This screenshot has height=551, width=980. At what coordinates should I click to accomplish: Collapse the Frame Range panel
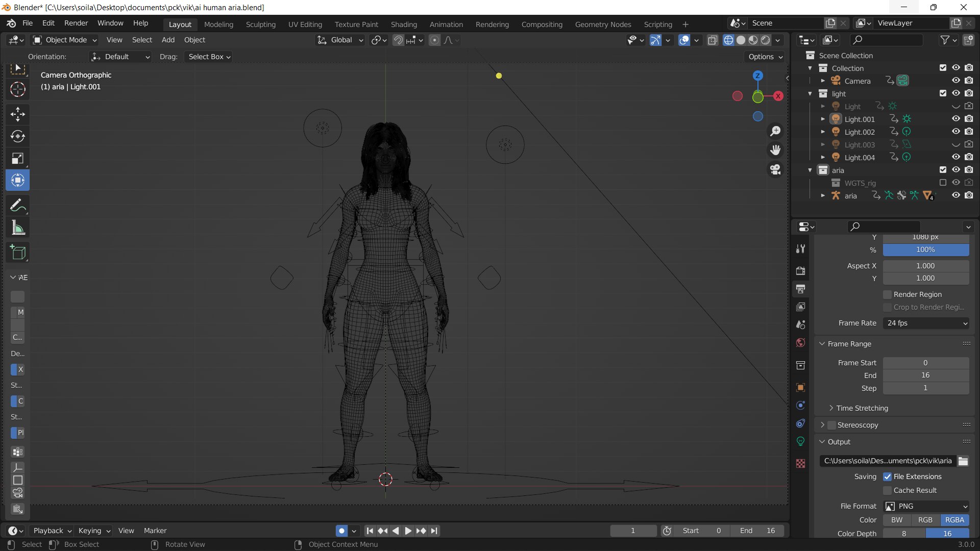849,344
